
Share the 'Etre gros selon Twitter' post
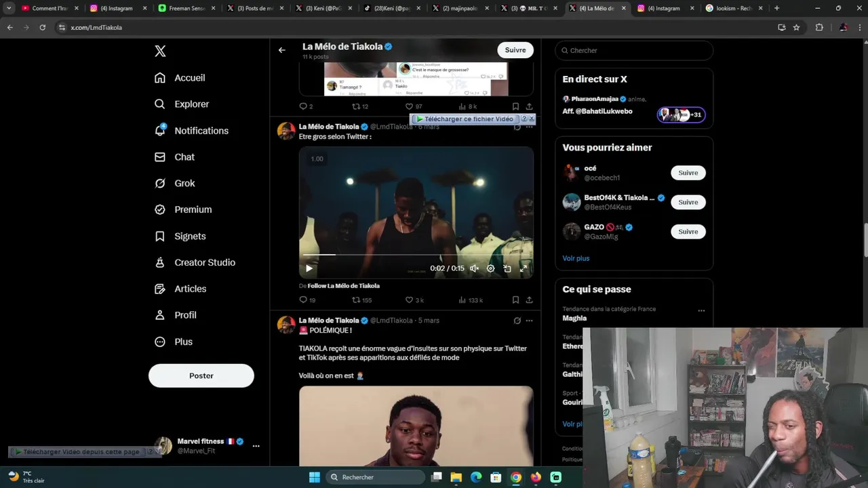click(529, 300)
